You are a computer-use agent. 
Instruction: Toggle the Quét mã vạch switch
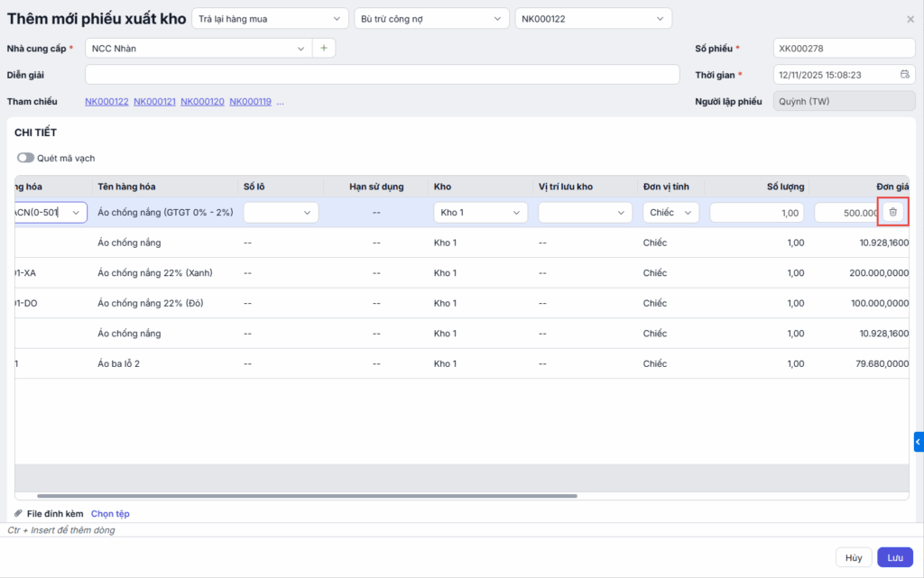pos(25,158)
